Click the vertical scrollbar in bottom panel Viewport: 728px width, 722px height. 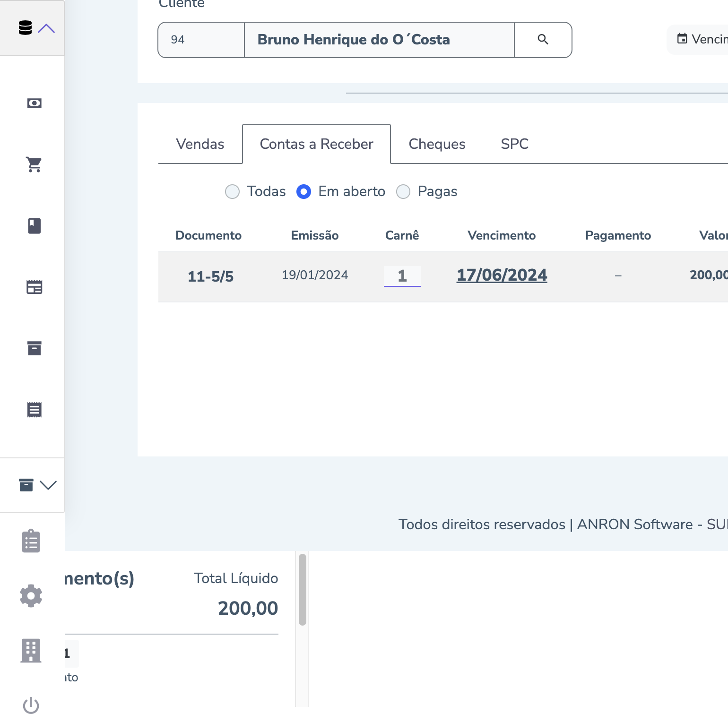[x=303, y=590]
